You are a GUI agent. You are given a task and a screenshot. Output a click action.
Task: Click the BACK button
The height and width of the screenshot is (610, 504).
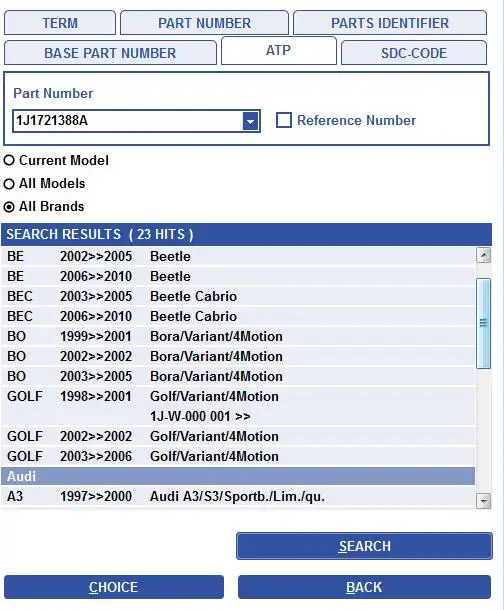pyautogui.click(x=364, y=587)
